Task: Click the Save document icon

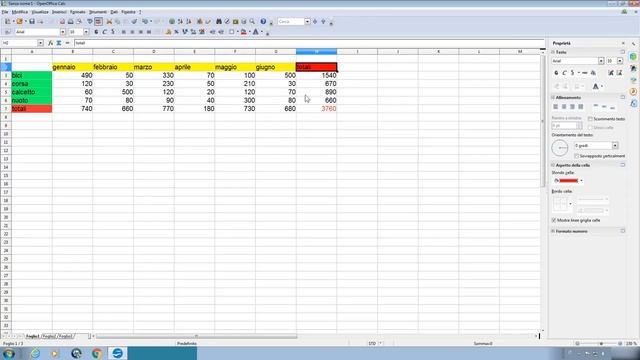Action: [x=32, y=22]
